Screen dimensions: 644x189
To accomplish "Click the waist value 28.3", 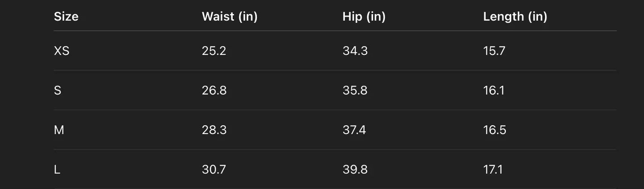I will point(214,130).
